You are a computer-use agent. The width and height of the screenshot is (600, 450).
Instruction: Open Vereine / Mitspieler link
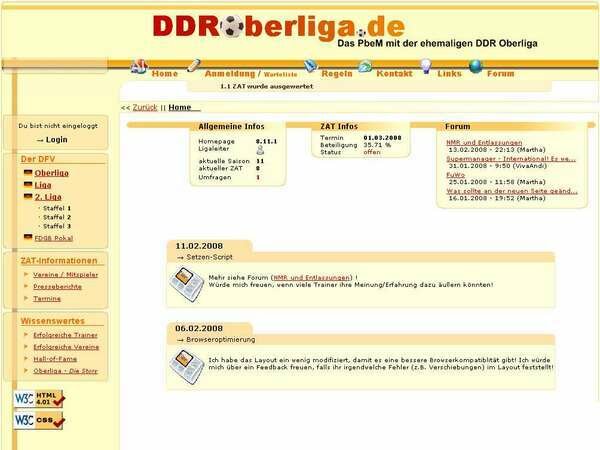coord(65,275)
